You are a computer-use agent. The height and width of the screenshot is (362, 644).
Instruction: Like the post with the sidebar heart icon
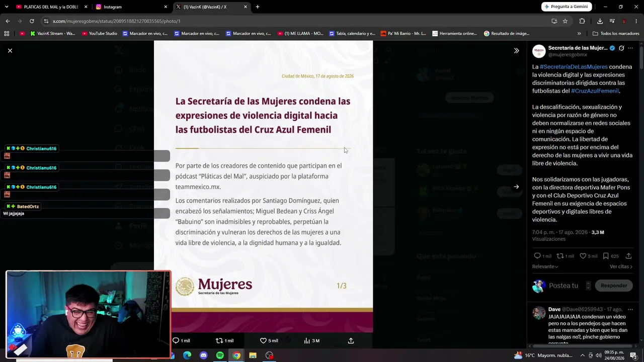tap(583, 256)
